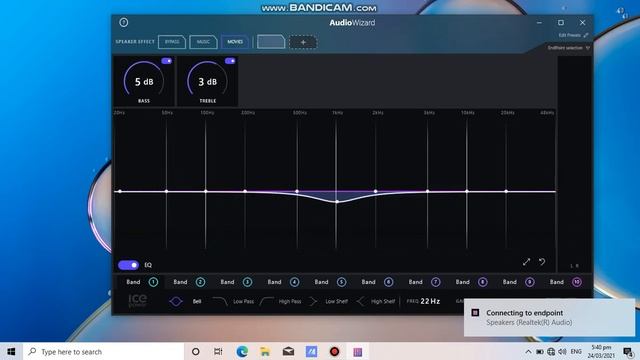The image size is (640, 360).
Task: Click the ENG language indicator
Action: coord(576,351)
